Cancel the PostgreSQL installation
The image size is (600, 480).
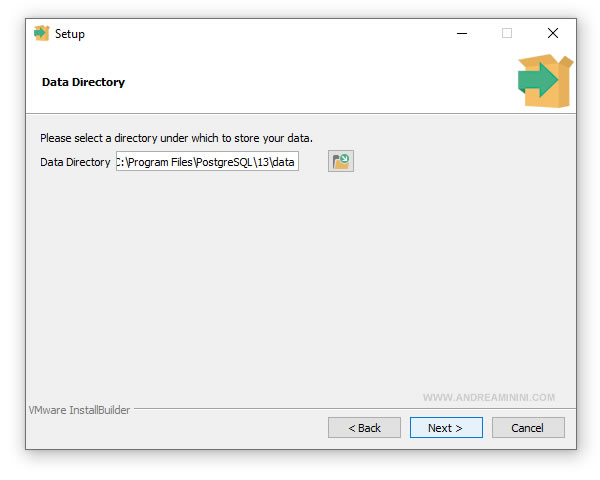point(528,428)
